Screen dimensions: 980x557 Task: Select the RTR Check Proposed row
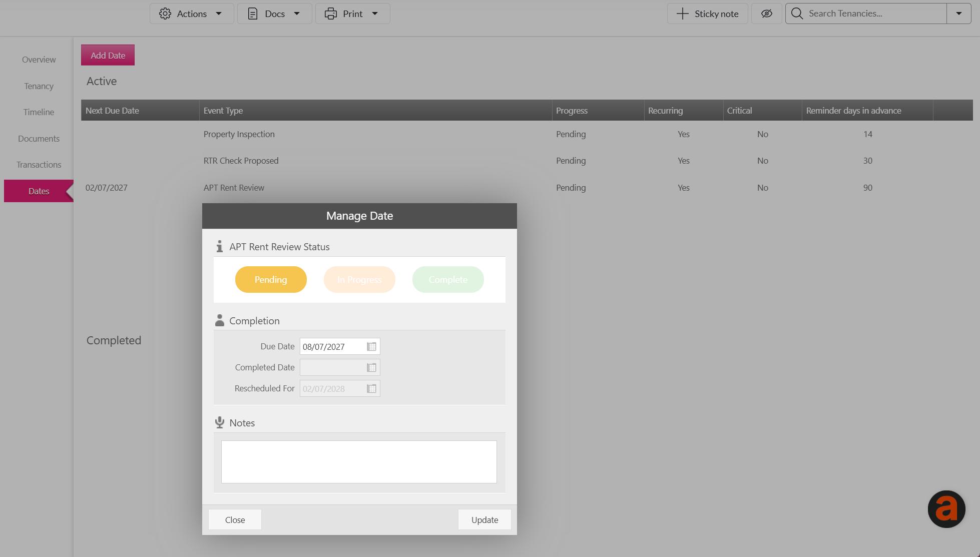pos(527,161)
